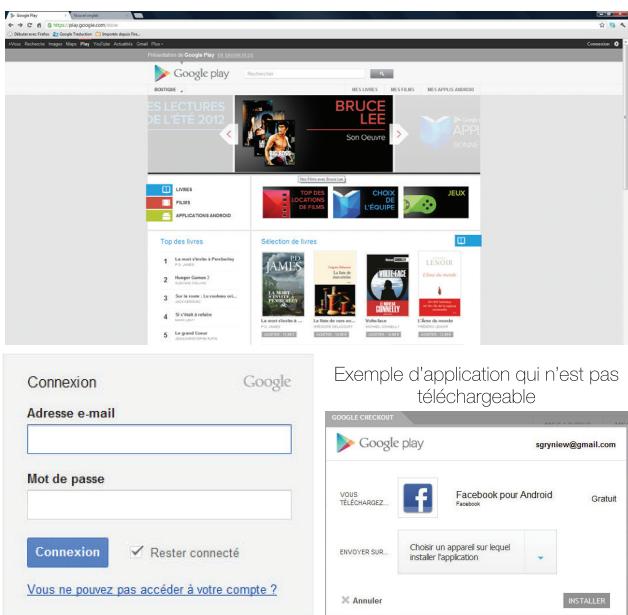Image resolution: width=628 pixels, height=615 pixels.
Task: Open the Choix de l'équipe banner
Action: coord(365,202)
